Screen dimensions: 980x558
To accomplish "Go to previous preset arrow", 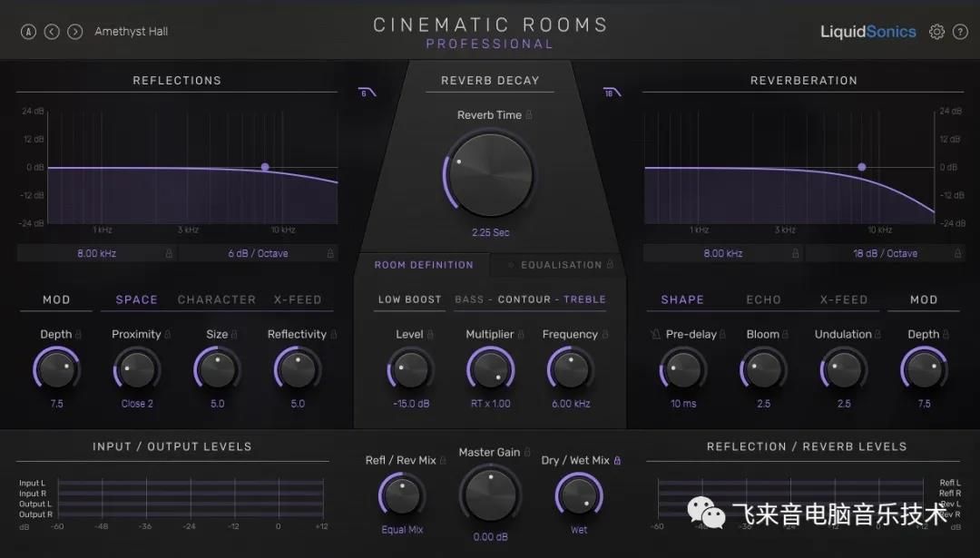I will coord(52,31).
